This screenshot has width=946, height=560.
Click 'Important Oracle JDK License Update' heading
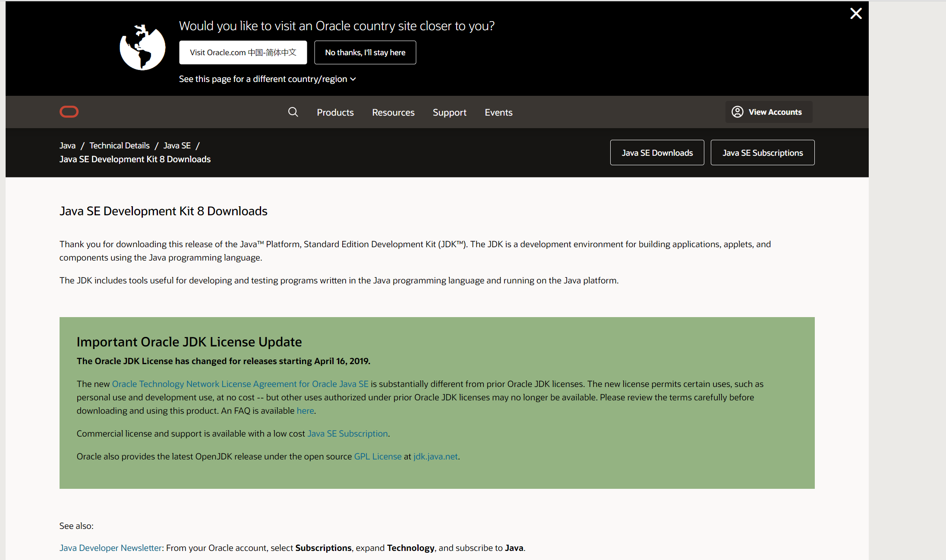tap(189, 342)
